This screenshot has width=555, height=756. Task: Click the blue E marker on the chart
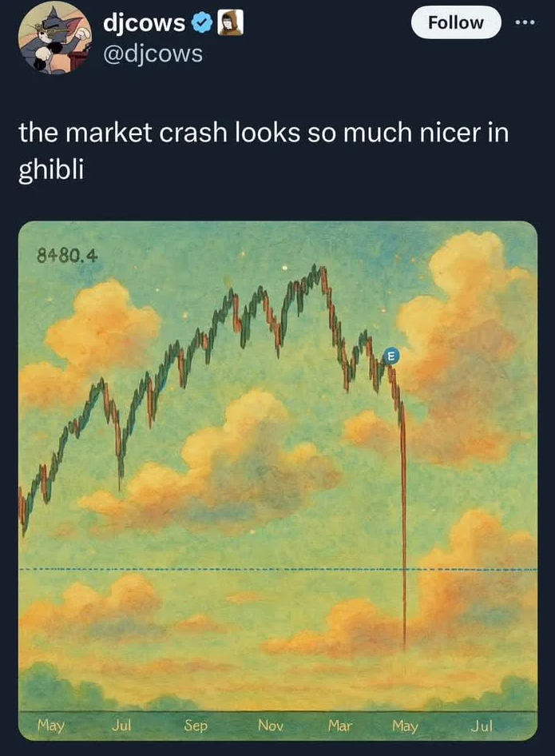(390, 356)
